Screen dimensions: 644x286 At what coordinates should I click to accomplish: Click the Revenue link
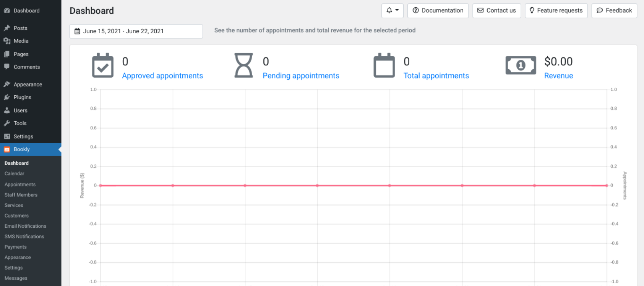click(x=558, y=76)
